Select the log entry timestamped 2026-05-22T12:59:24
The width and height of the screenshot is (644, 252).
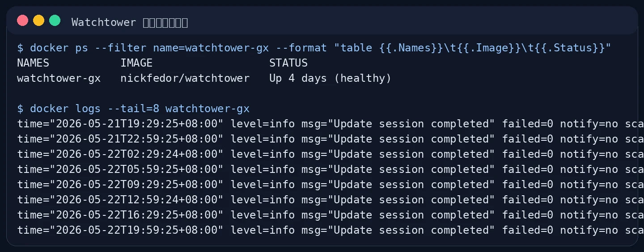click(330, 200)
